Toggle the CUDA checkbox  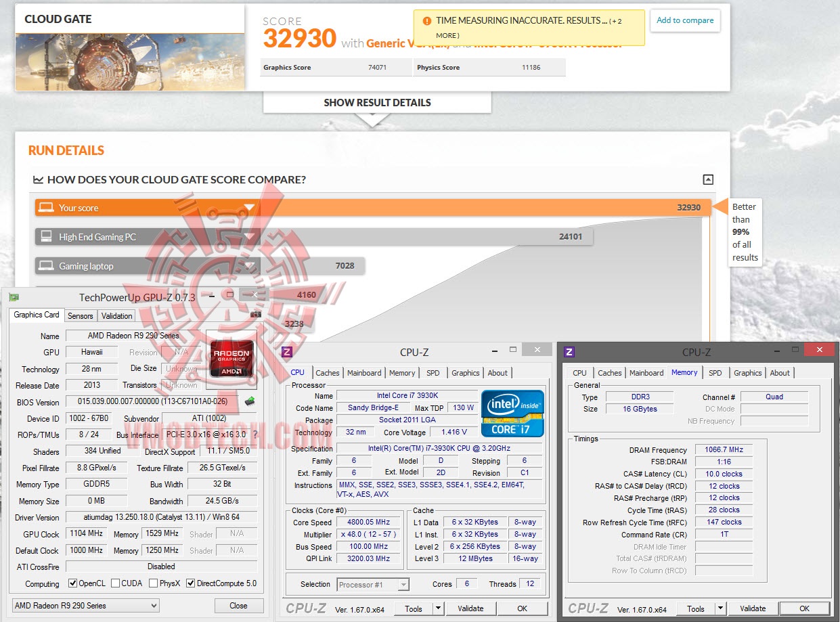(116, 583)
